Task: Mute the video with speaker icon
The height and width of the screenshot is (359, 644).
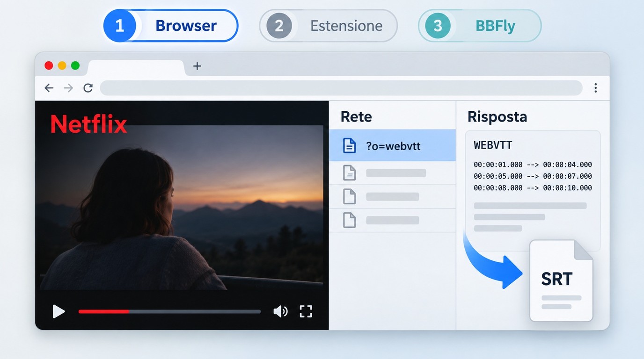Action: click(280, 311)
